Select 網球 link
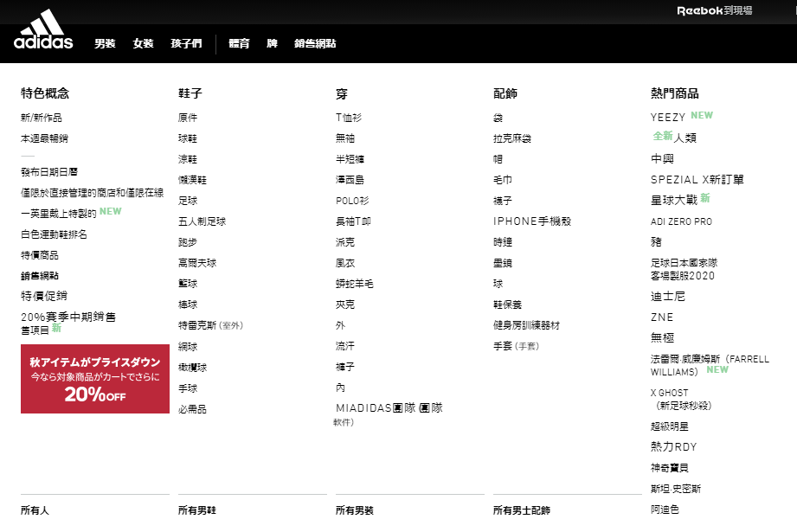 [188, 347]
